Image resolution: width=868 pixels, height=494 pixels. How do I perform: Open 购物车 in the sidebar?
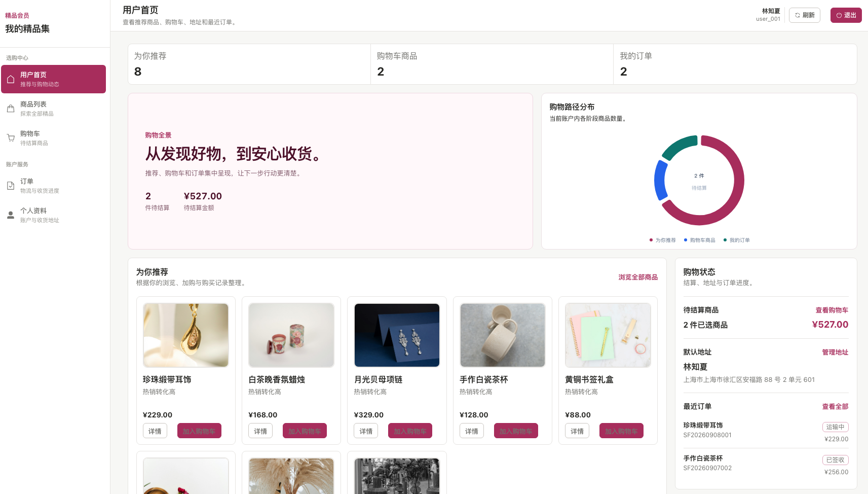click(x=54, y=138)
